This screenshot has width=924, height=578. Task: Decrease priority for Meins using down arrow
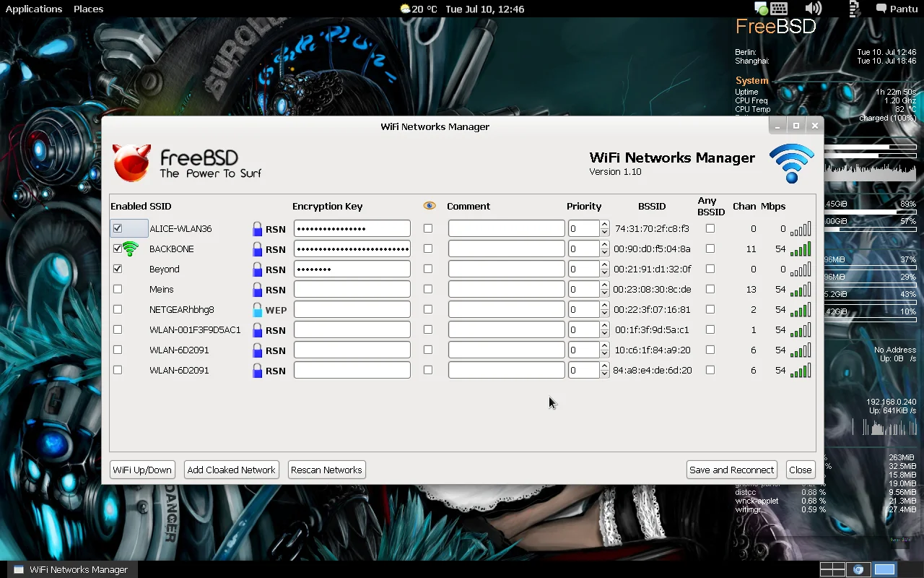[x=604, y=293]
